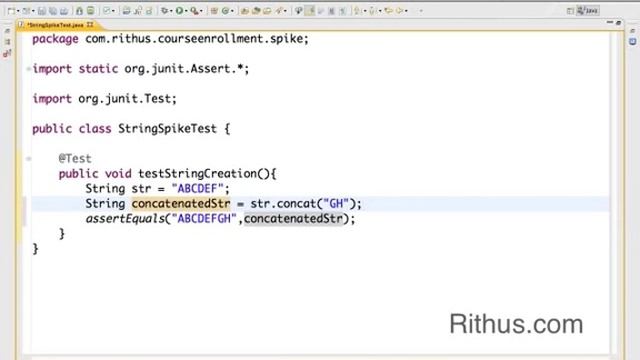Minimize the editor area
This screenshot has width=640, height=360.
coord(610,22)
